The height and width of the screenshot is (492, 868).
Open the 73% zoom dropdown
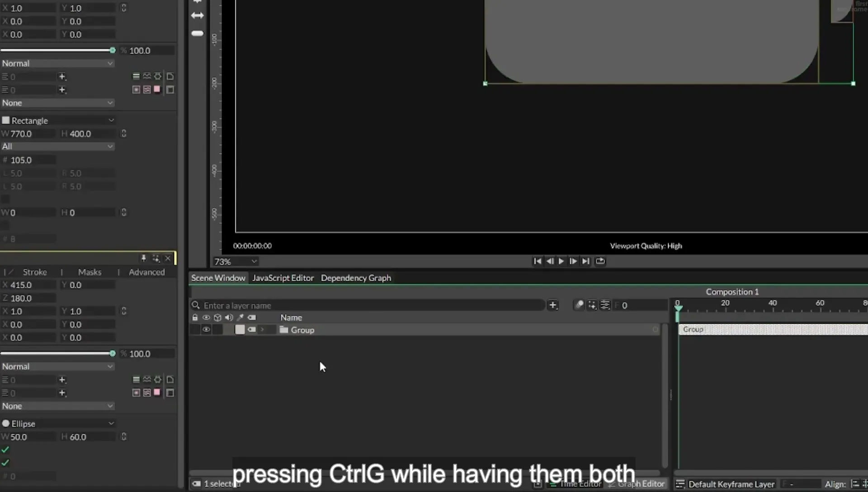tap(236, 261)
